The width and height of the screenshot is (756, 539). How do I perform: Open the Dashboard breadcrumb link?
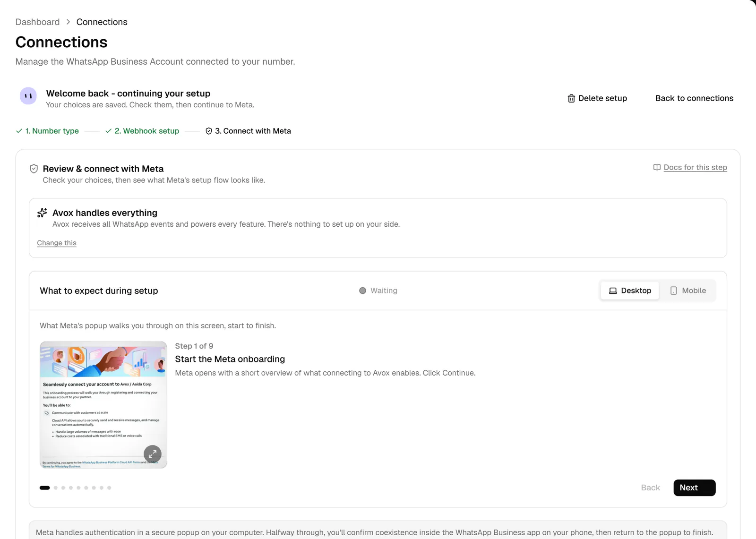[38, 22]
